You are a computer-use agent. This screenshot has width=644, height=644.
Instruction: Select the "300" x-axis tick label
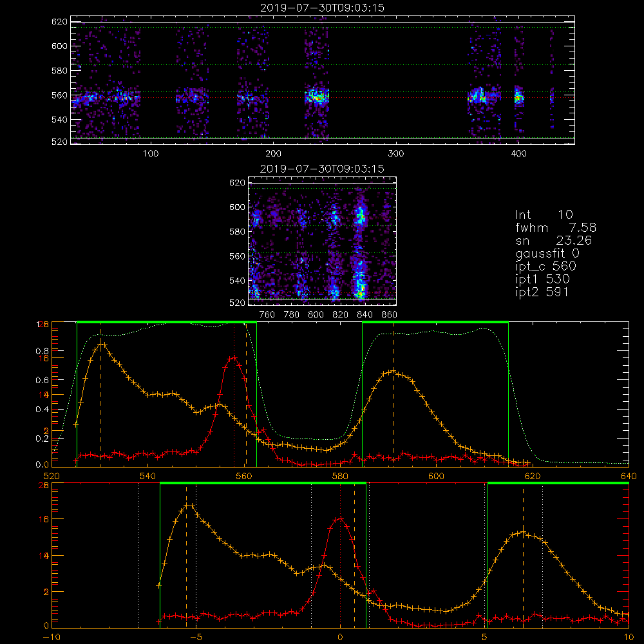coord(396,154)
